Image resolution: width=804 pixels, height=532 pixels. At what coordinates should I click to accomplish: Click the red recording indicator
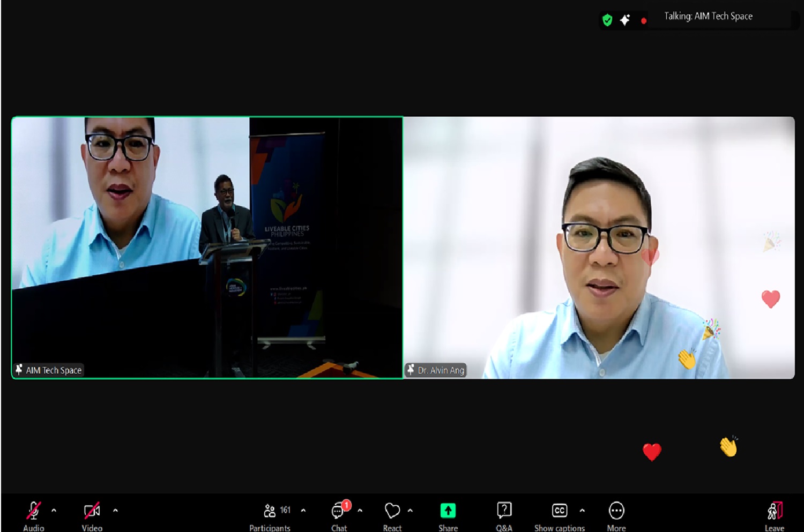click(644, 21)
